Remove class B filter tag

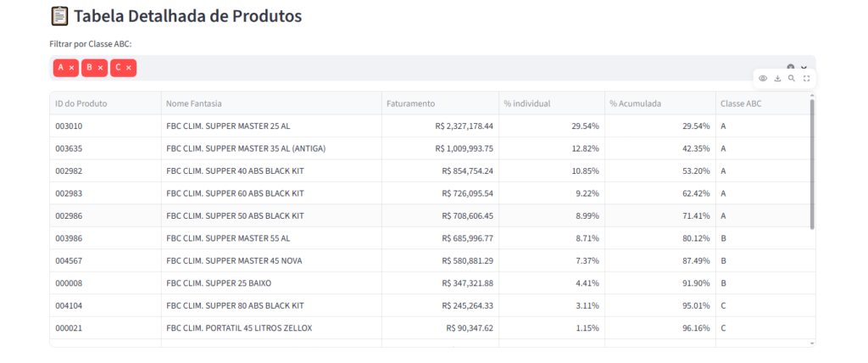pos(100,68)
